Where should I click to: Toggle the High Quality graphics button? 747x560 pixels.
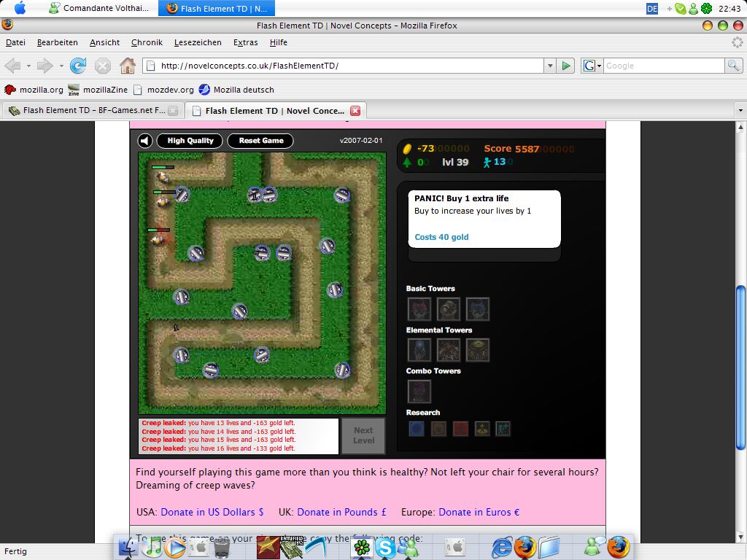tap(190, 141)
